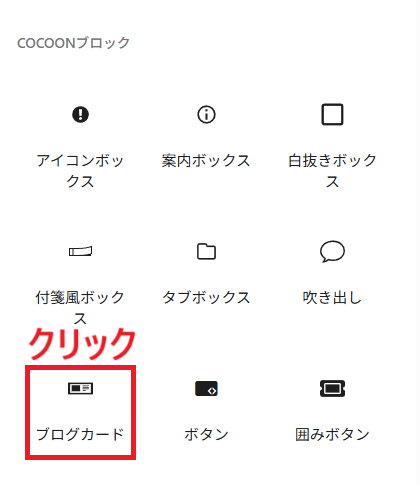Click the Icon Box exclamation icon
The width and height of the screenshot is (420, 486).
click(x=80, y=114)
